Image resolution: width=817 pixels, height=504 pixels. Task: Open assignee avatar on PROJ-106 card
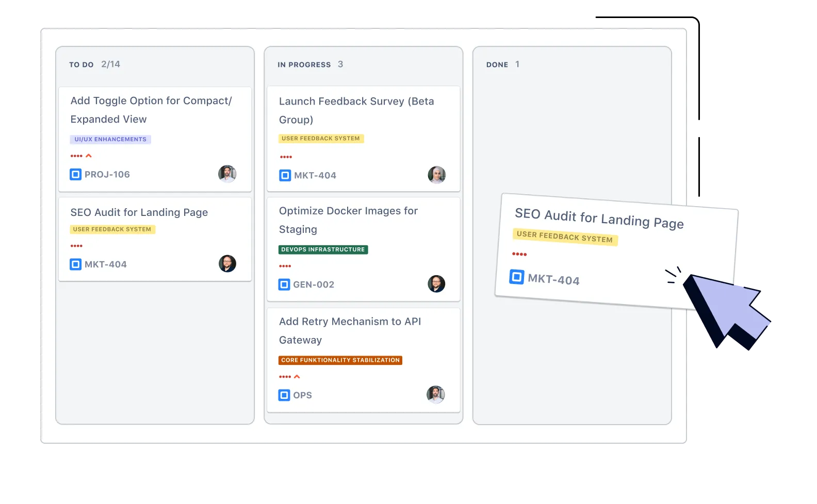(227, 174)
